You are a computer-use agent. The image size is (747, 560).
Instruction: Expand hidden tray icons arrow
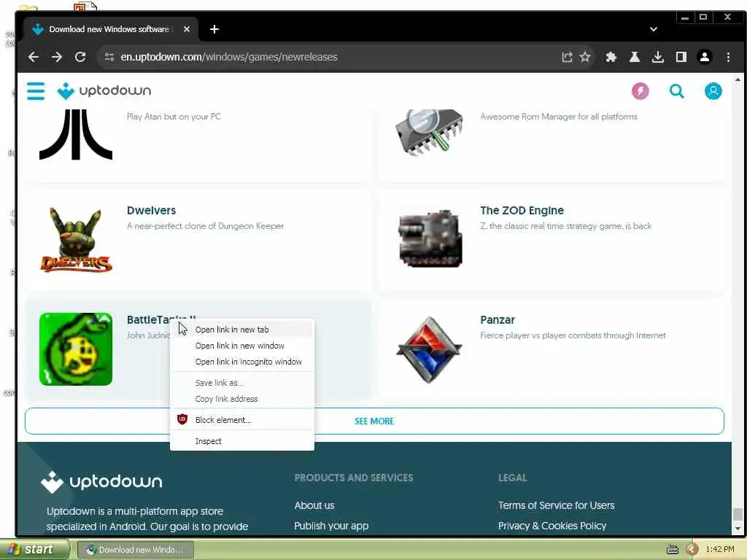click(692, 550)
